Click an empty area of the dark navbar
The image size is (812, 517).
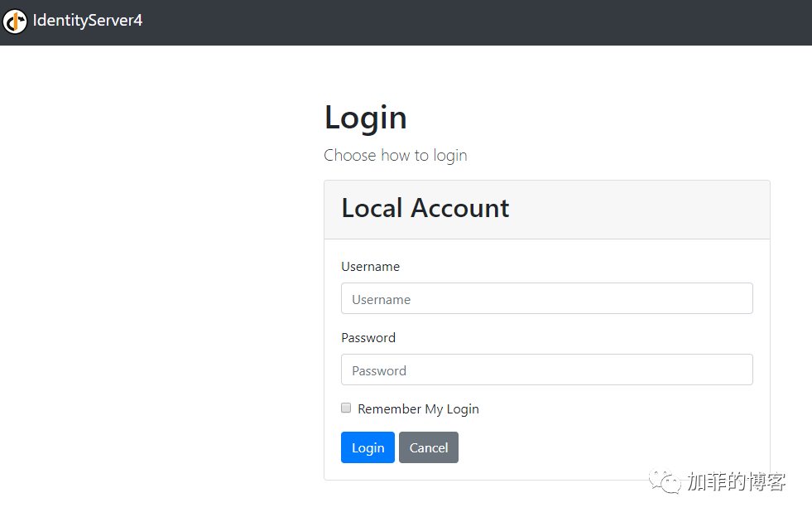(x=466, y=22)
